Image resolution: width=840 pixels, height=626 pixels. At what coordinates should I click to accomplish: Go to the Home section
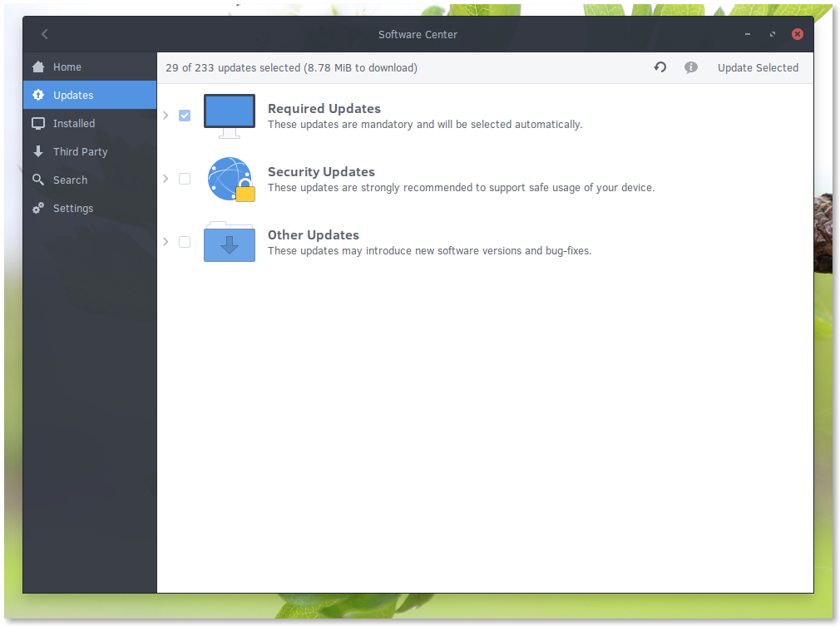90,67
